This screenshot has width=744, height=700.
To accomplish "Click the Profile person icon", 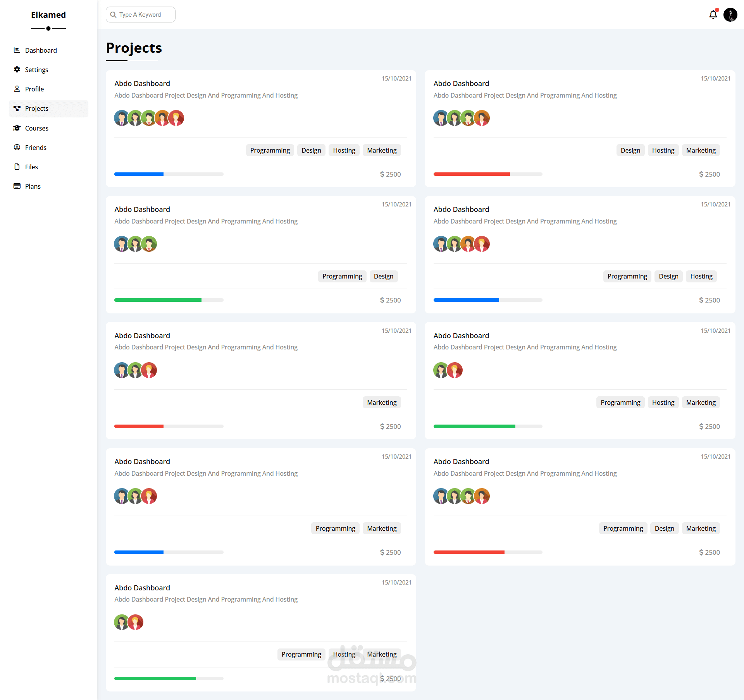I will (x=17, y=89).
